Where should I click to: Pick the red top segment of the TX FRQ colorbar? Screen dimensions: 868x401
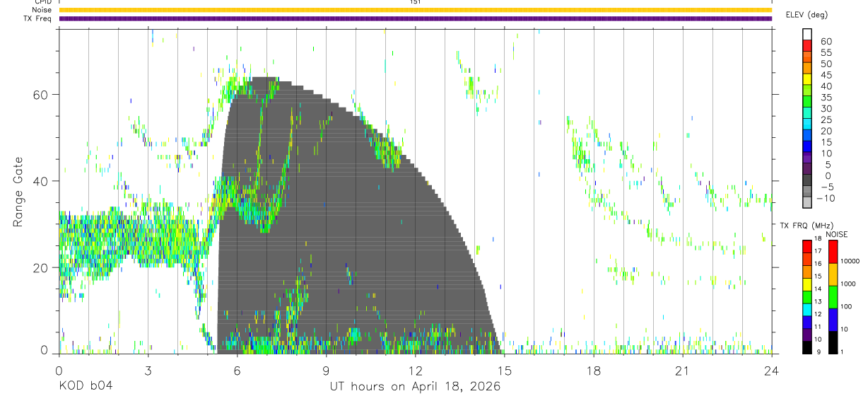pos(807,247)
